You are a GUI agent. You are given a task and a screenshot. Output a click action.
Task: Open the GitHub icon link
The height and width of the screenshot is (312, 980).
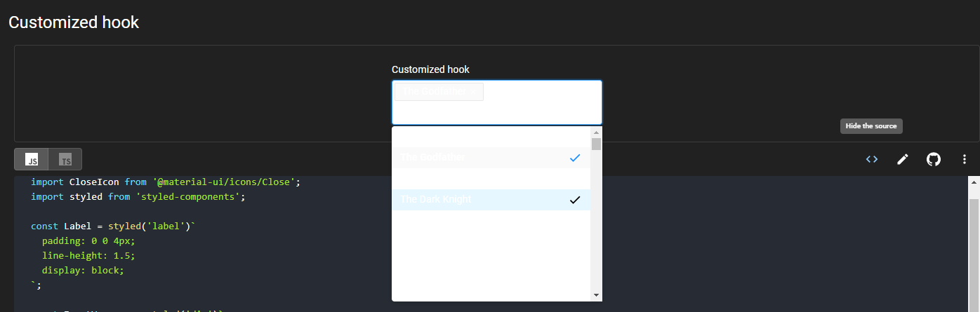tap(934, 159)
